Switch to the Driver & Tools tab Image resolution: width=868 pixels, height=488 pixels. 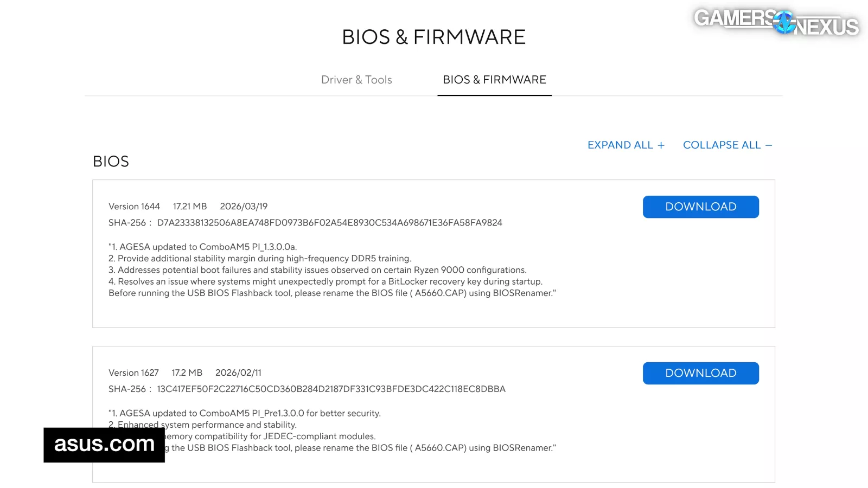pos(356,80)
